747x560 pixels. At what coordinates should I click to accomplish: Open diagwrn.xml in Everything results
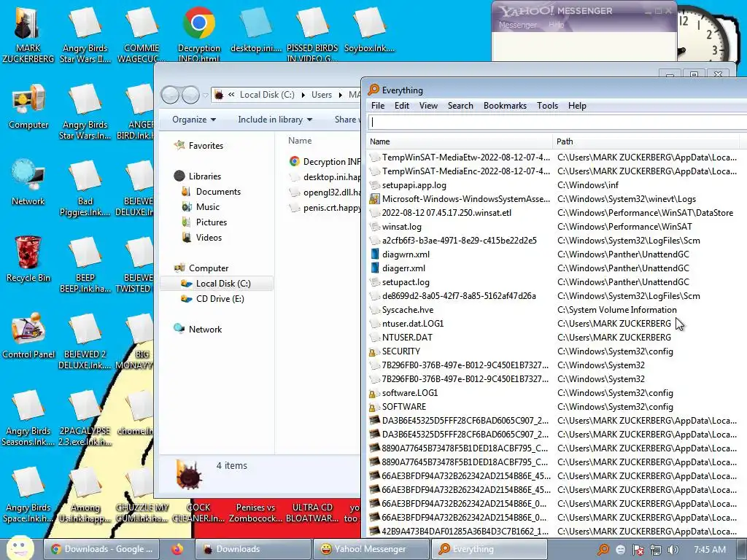point(406,254)
